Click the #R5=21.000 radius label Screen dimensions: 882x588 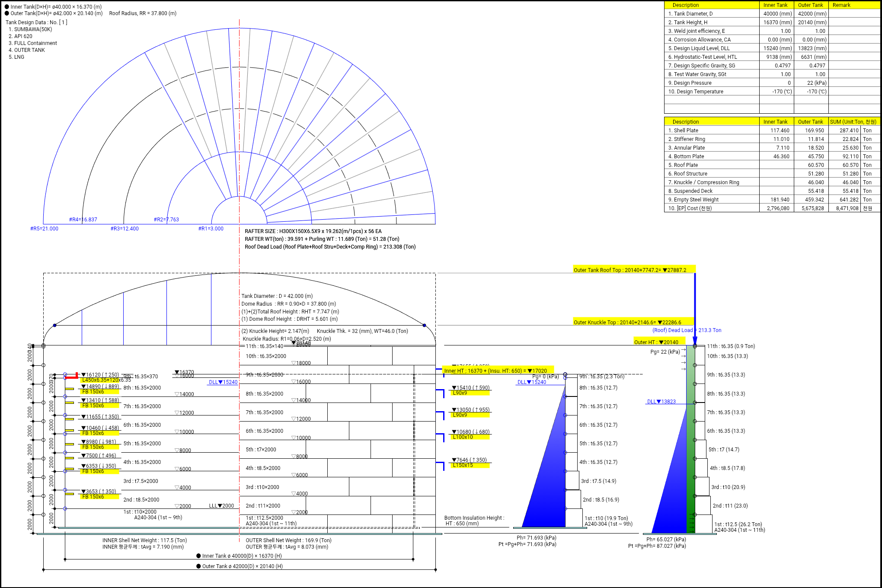44,229
